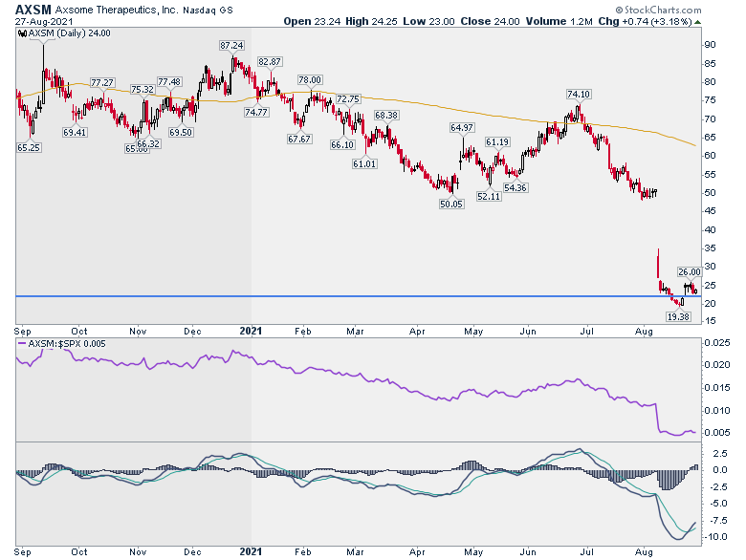Click the 26.00 price label

coord(690,272)
